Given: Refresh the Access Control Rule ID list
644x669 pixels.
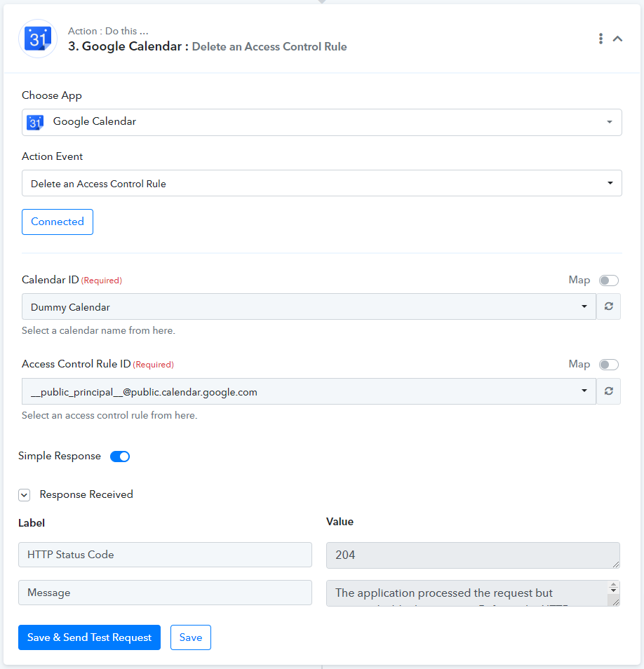Looking at the screenshot, I should (609, 391).
